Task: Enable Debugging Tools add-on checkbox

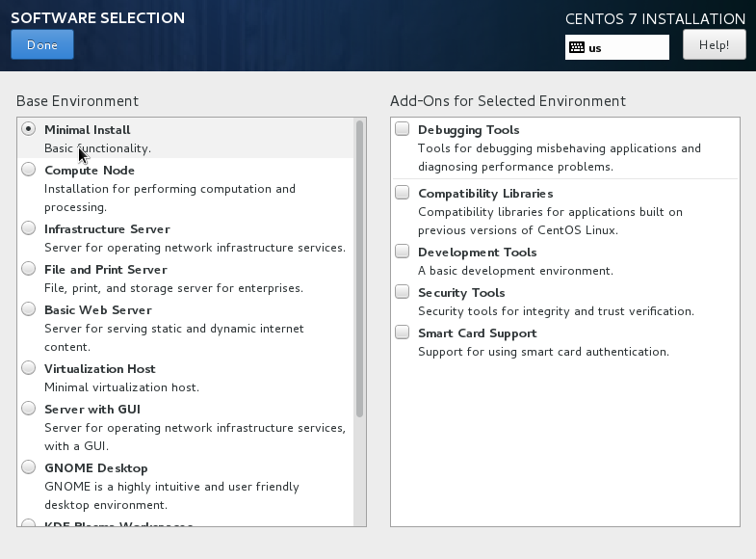Action: 403,129
